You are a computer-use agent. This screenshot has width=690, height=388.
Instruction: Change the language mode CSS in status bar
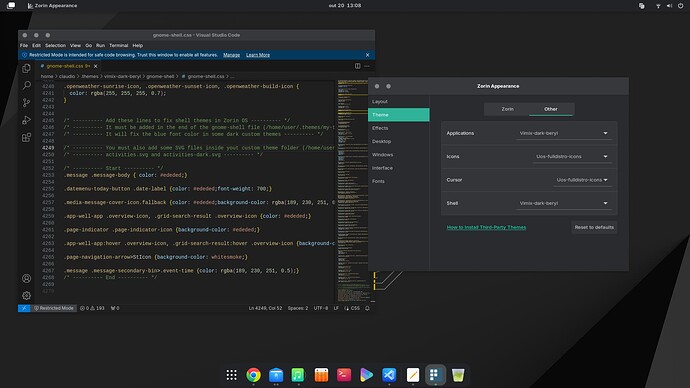355,308
